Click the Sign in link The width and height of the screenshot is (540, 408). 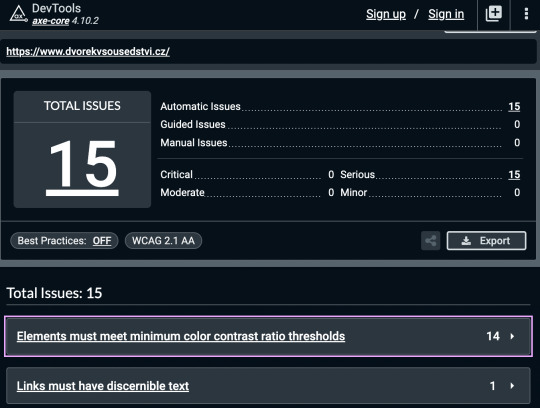coord(446,14)
